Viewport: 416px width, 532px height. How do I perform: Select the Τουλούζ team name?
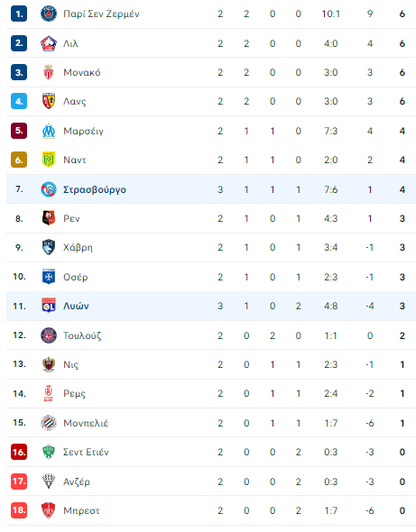(x=82, y=335)
